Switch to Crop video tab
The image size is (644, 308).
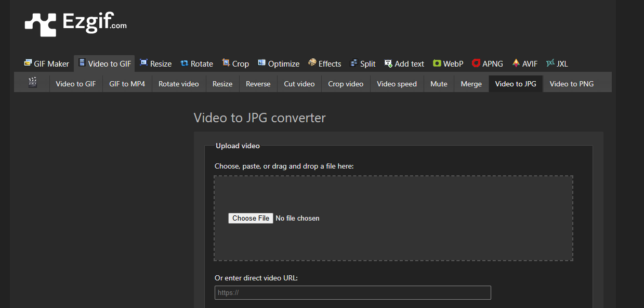point(346,84)
